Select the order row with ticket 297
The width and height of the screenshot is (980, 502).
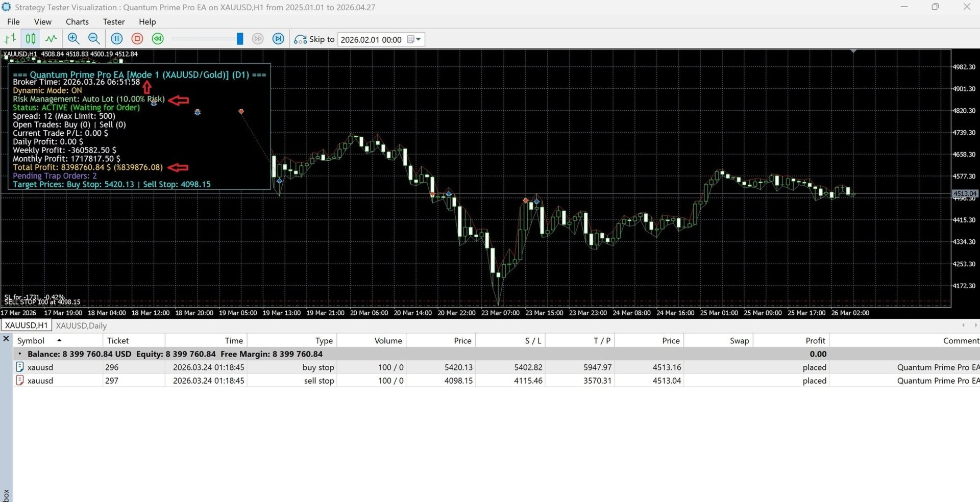point(496,381)
